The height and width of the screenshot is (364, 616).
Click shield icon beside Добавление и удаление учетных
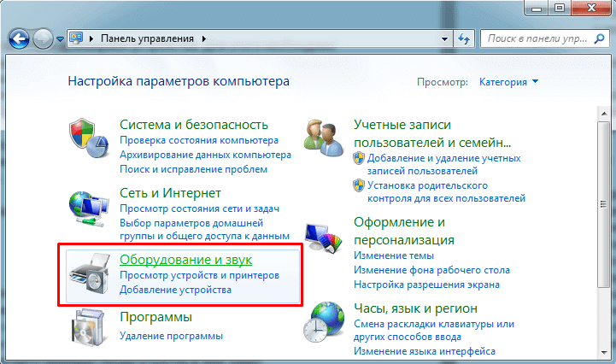pyautogui.click(x=359, y=158)
